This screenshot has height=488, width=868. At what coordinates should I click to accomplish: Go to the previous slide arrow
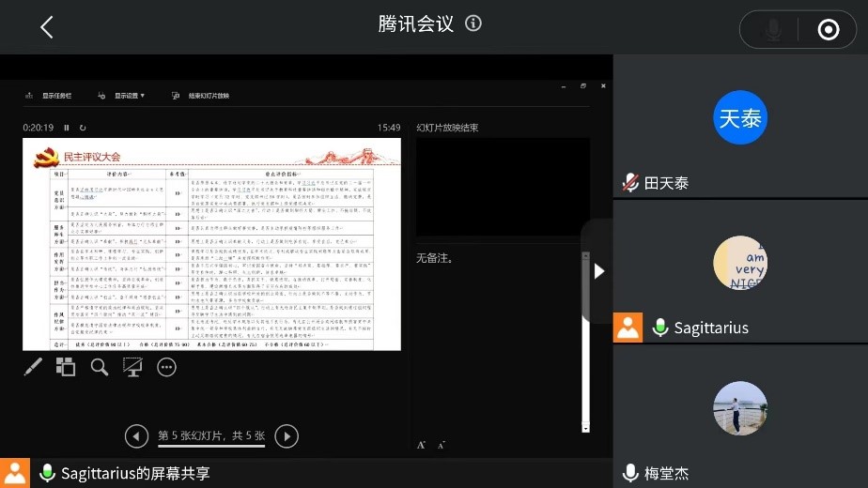click(137, 435)
